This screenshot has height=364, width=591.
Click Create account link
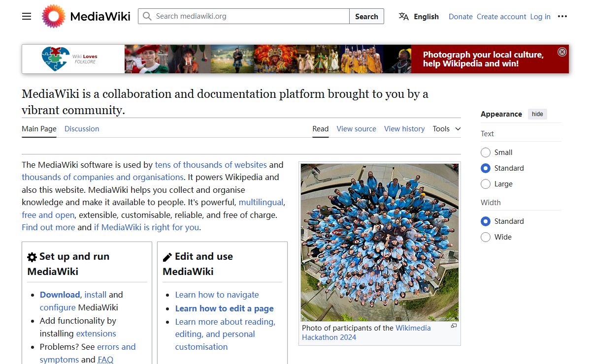501,16
